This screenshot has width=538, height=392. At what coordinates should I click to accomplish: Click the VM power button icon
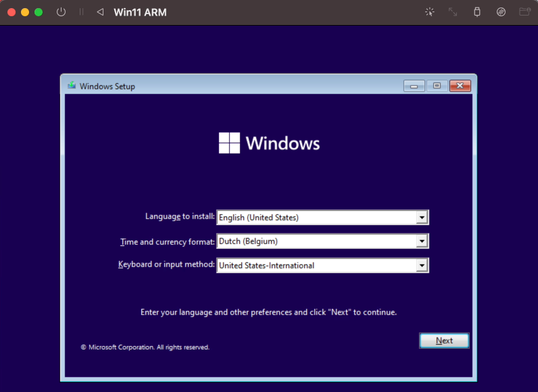tap(61, 12)
